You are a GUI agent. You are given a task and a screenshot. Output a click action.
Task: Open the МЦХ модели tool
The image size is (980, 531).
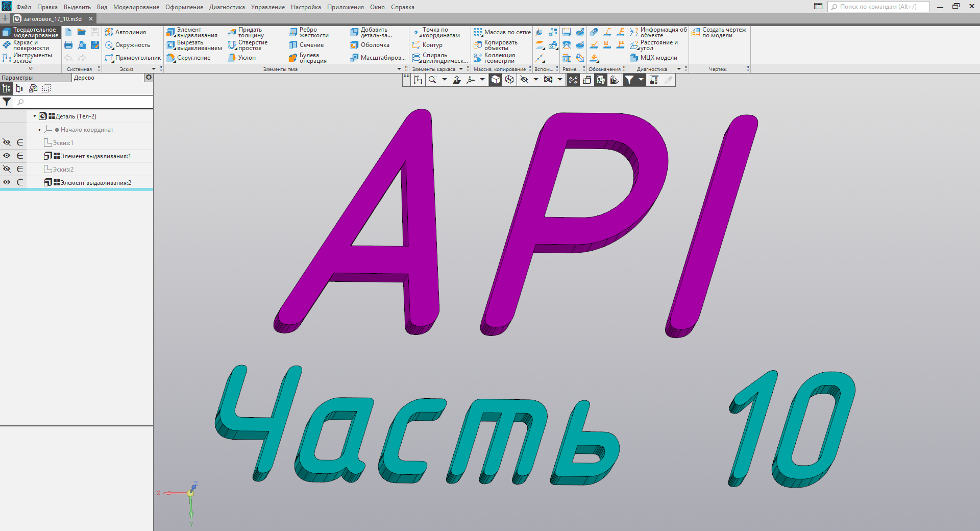click(657, 58)
